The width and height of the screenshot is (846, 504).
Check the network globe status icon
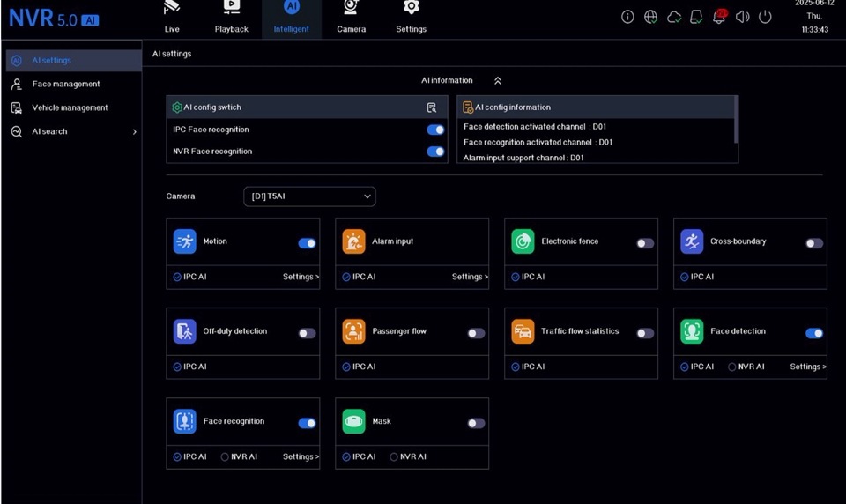click(x=650, y=17)
